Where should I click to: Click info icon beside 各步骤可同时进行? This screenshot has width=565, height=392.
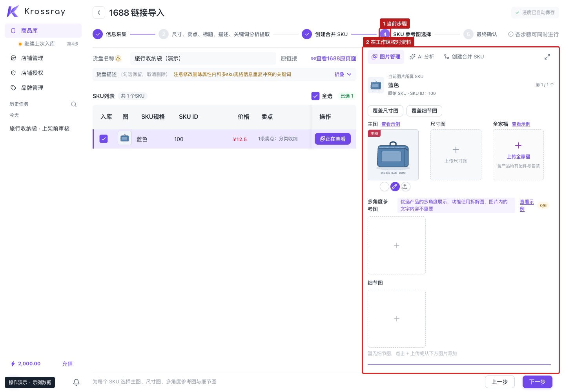511,34
